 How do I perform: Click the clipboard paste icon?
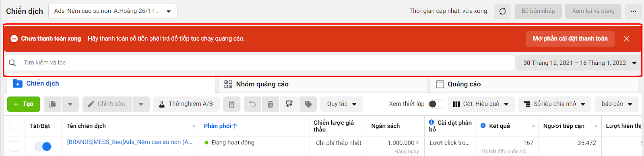pos(232,104)
